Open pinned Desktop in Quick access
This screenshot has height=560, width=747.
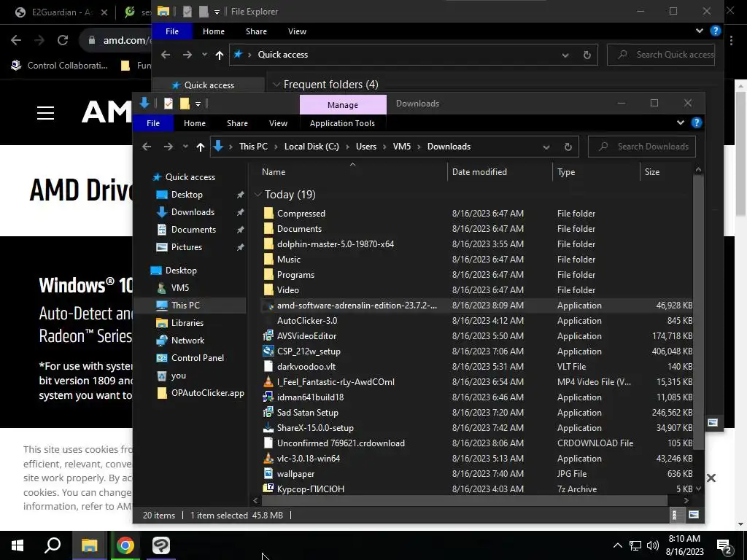[x=187, y=195]
